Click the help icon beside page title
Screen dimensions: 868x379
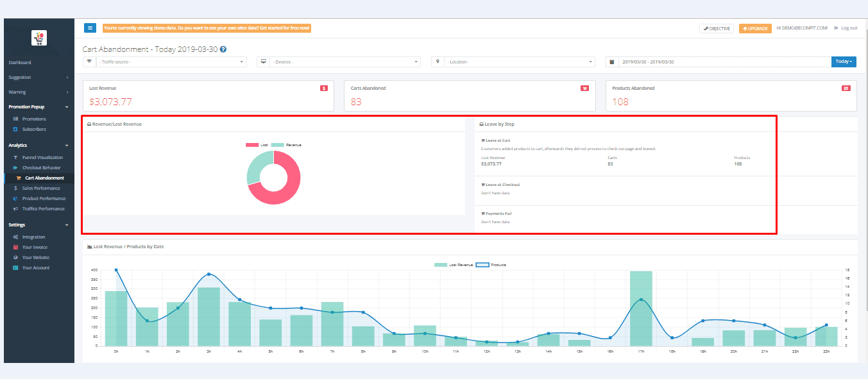click(223, 49)
